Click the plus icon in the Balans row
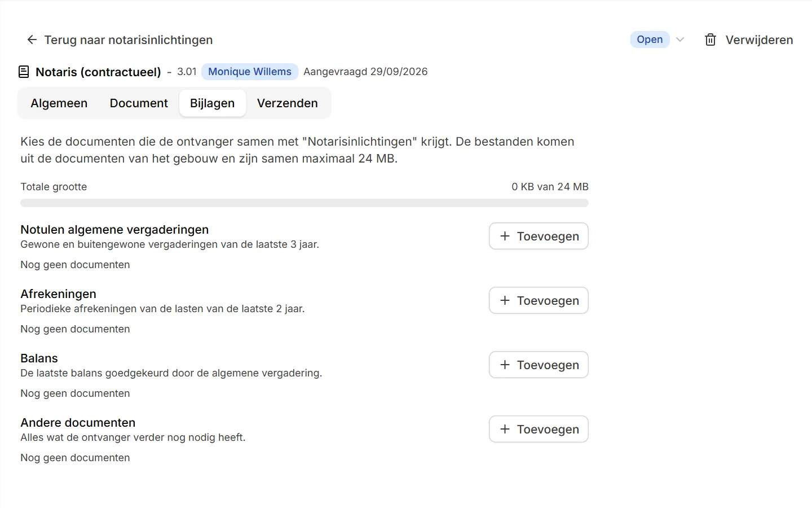 (x=505, y=365)
